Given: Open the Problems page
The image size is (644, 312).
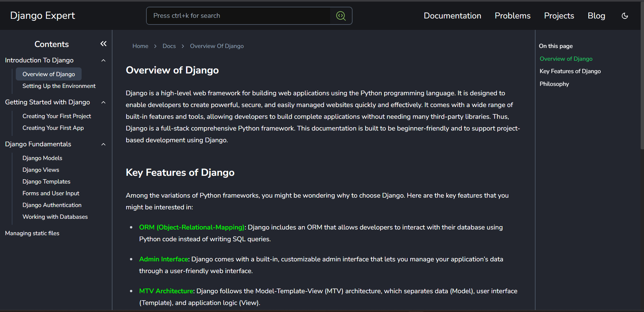Looking at the screenshot, I should 512,15.
